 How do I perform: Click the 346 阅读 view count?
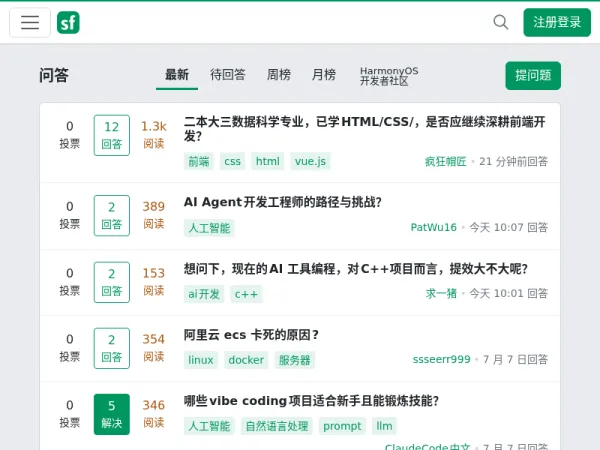coord(154,414)
